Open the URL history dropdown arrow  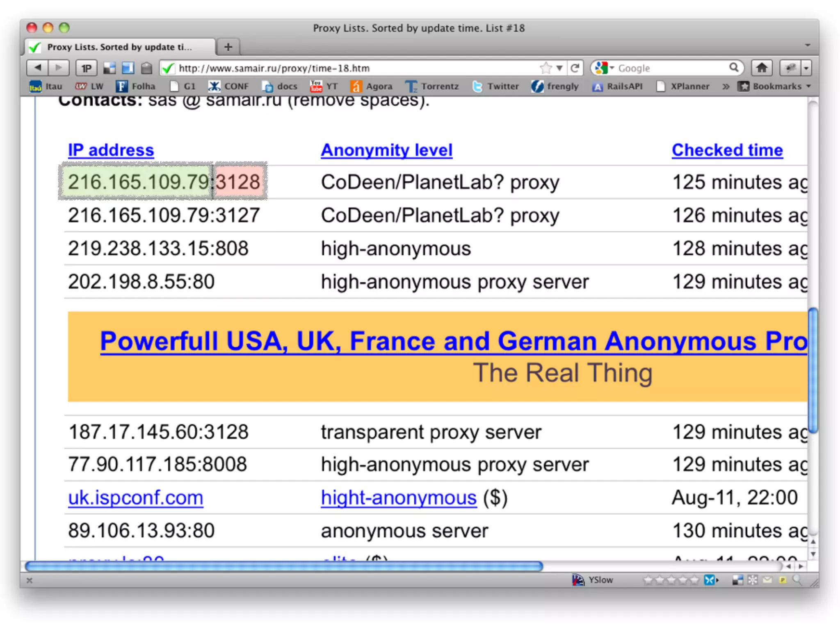coord(559,68)
